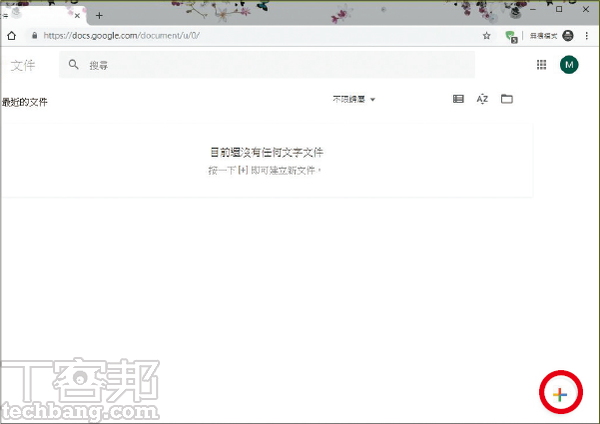Click the 文件 Docs home title
This screenshot has height=424, width=600.
(23, 65)
